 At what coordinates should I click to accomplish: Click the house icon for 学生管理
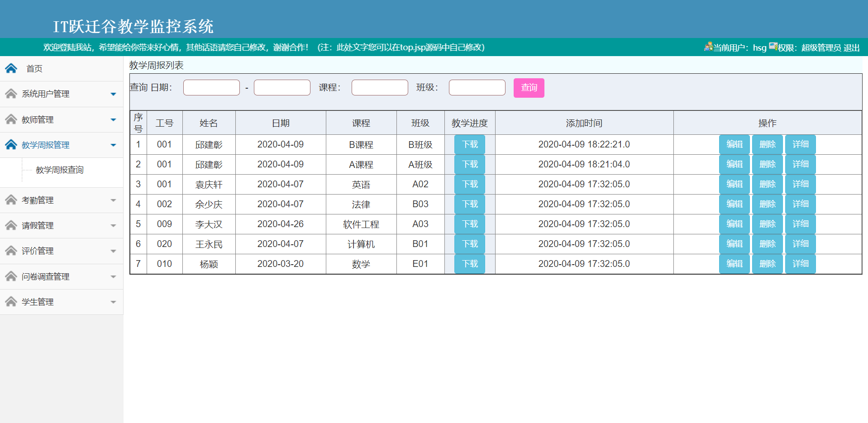[x=11, y=302]
